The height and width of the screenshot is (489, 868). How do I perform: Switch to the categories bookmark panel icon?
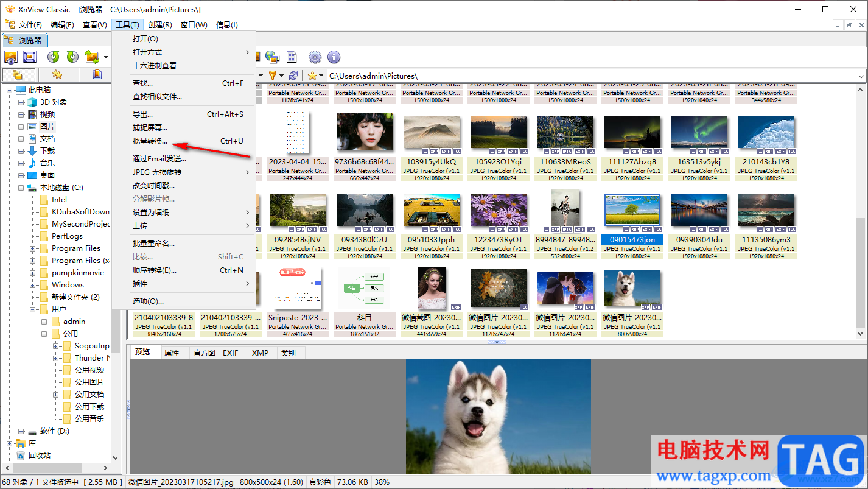tap(97, 74)
